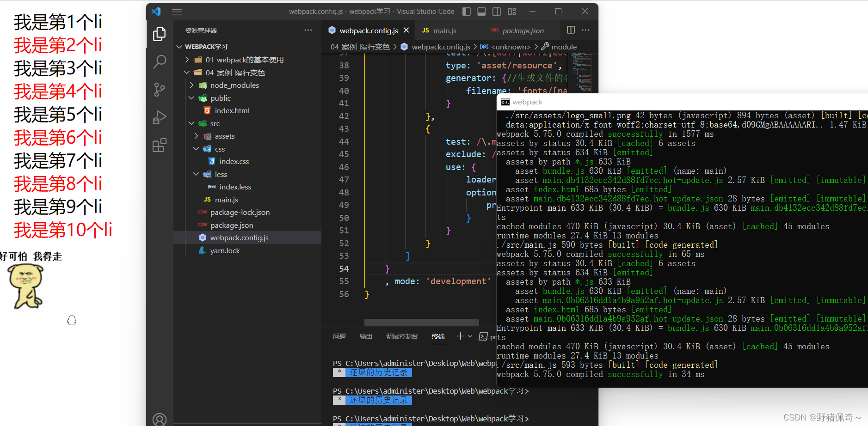Select the 终端 panel tab
The height and width of the screenshot is (426, 868).
pyautogui.click(x=438, y=336)
